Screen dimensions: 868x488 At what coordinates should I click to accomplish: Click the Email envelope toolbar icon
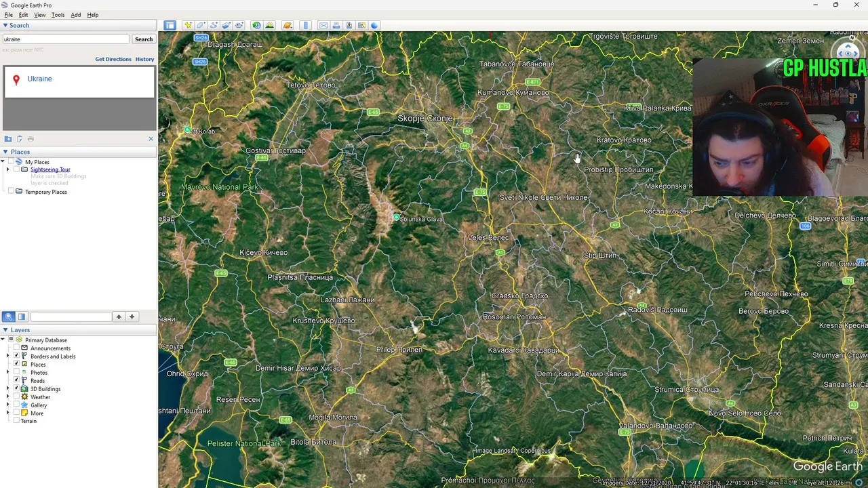pyautogui.click(x=323, y=26)
